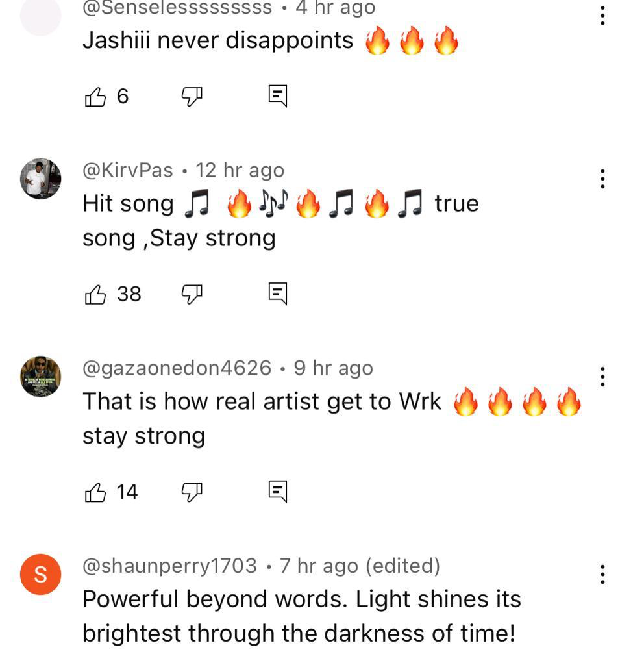Open three-dot menu for @gazaonedon4626 comment
Image resolution: width=644 pixels, height=665 pixels.
pos(602,377)
